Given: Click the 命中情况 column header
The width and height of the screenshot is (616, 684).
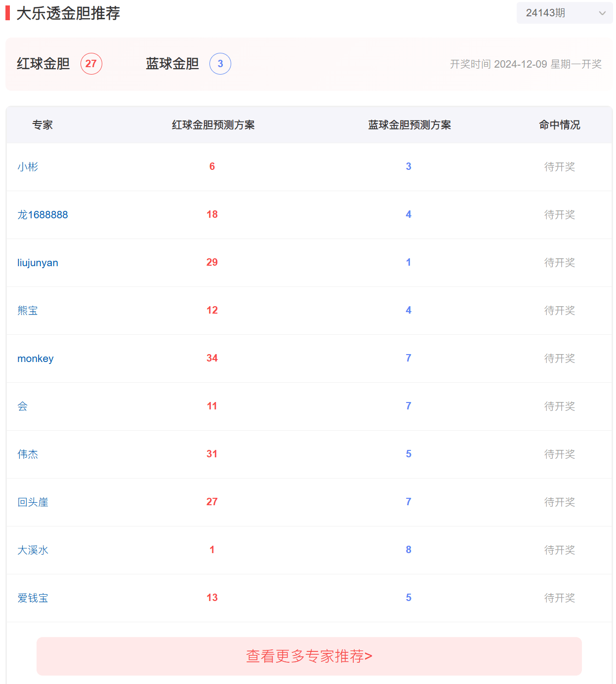Looking at the screenshot, I should click(559, 125).
